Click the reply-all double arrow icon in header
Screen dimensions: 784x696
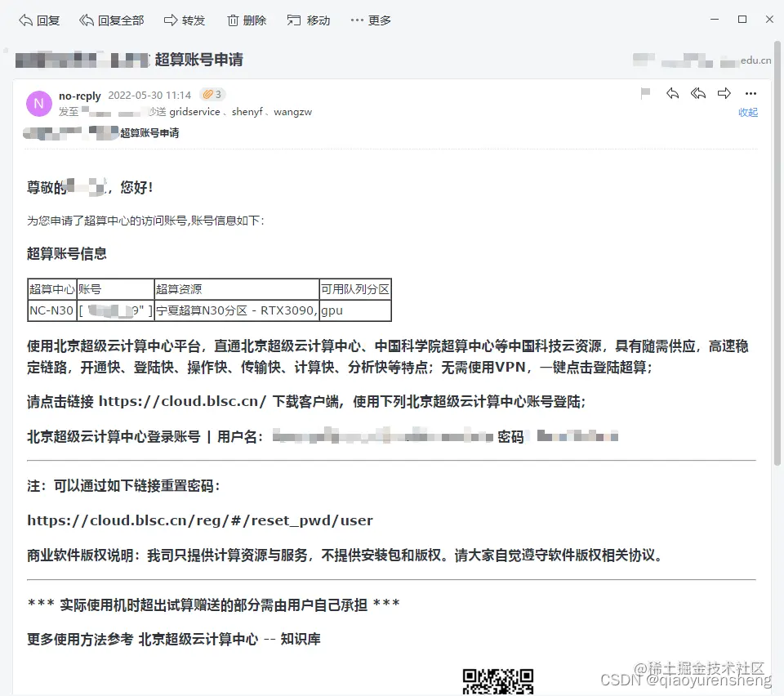(x=698, y=93)
